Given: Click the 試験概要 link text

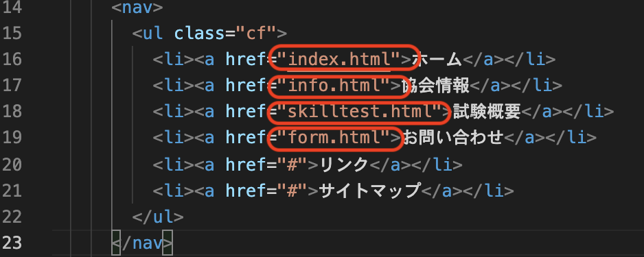Looking at the screenshot, I should 487,112.
